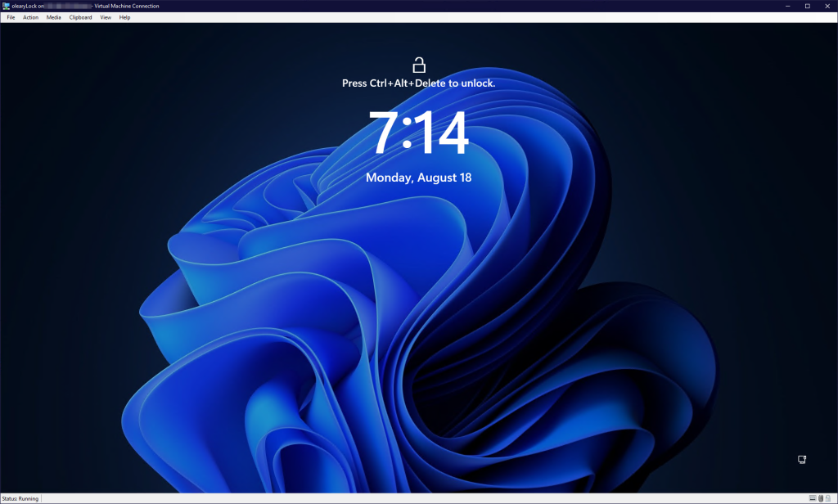Viewport: 838px width, 504px height.
Task: Minimize the Virtual Machine Connection window
Action: tap(788, 6)
